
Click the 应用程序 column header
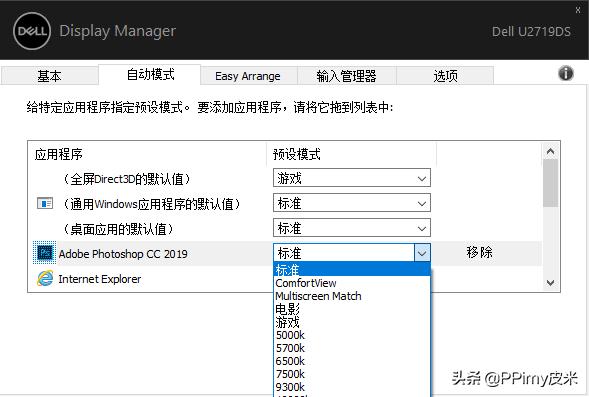click(x=58, y=154)
